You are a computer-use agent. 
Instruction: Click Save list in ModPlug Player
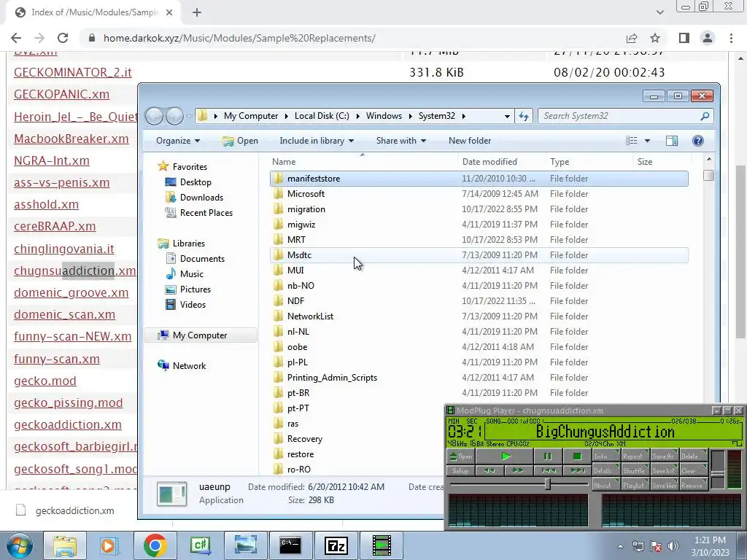[664, 470]
